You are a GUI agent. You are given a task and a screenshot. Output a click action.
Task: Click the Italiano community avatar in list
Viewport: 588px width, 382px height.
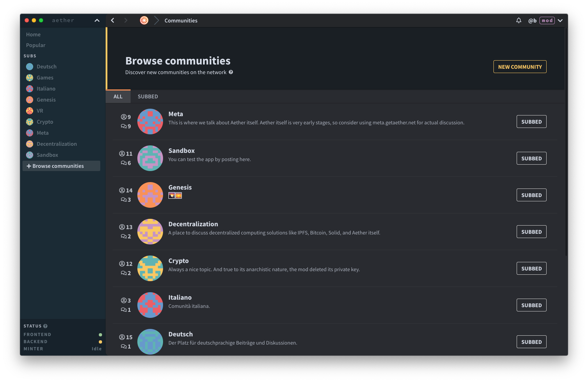[150, 305]
